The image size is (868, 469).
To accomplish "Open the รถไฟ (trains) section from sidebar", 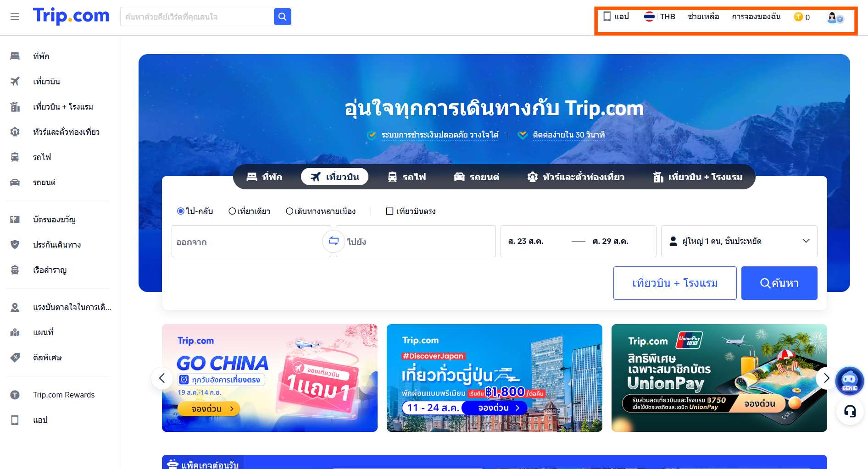I will (x=14, y=157).
